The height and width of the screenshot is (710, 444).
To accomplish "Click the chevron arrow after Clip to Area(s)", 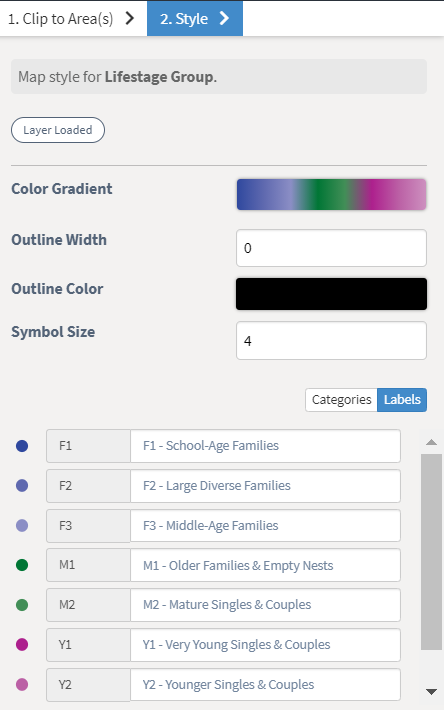I will [x=130, y=18].
